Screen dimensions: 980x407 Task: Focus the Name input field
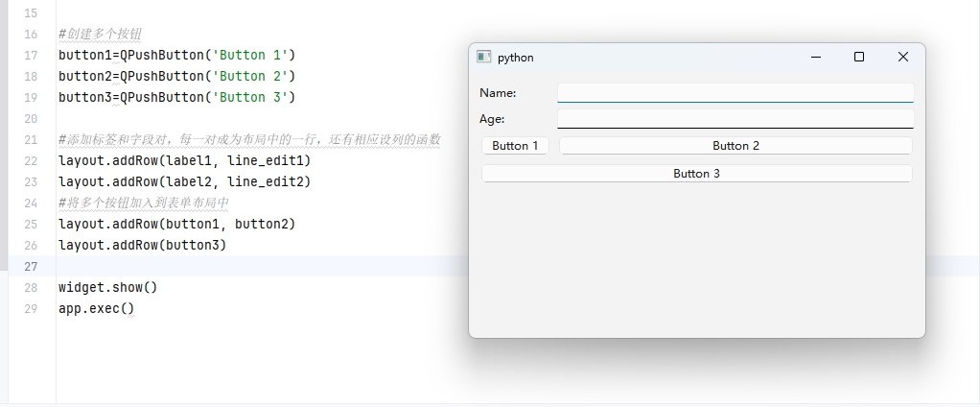coord(735,93)
